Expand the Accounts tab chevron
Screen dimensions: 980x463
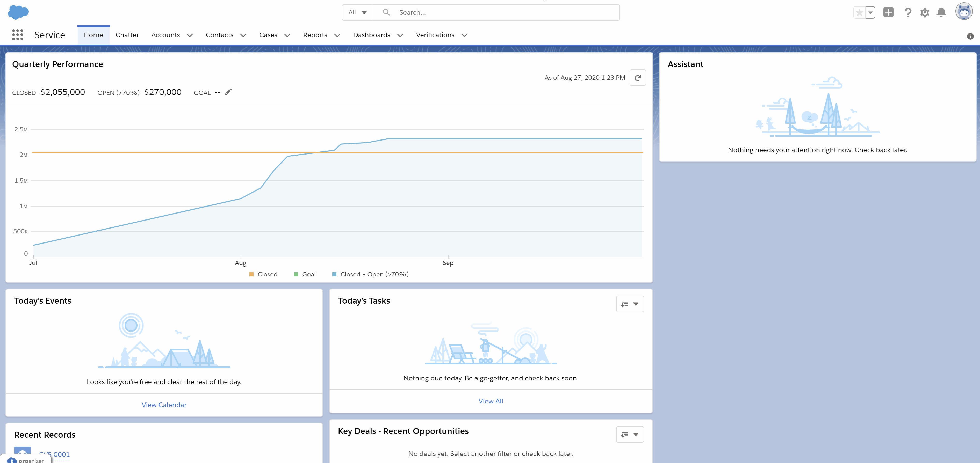[x=190, y=35]
